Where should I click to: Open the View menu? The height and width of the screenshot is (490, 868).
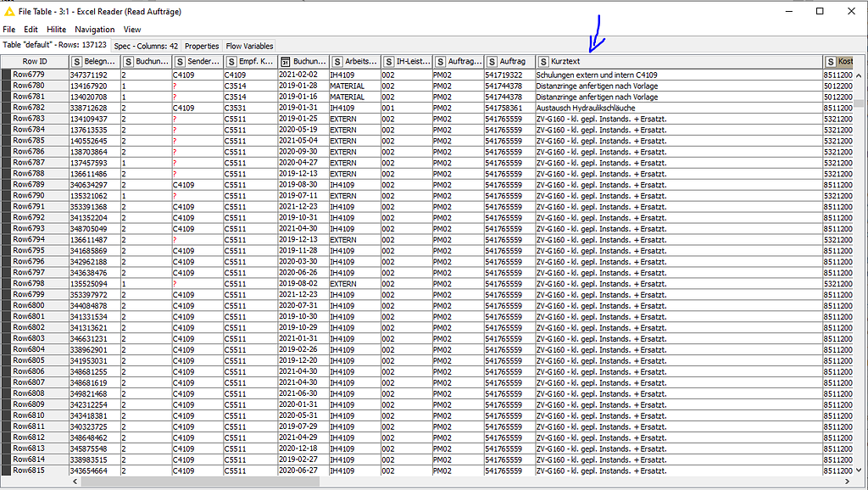point(131,29)
